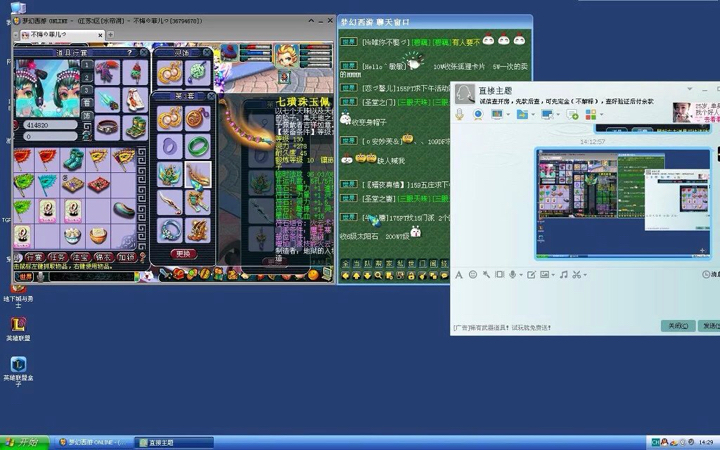Expand the QQ screenshot scissors dropdown arrow
720x450 pixels.
point(585,275)
